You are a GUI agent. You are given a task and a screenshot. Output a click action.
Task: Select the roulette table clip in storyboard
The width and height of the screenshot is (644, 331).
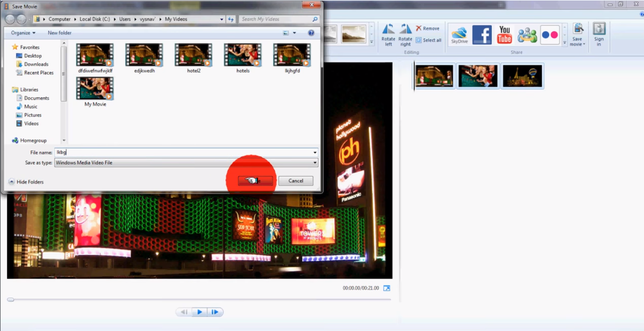[x=478, y=76]
